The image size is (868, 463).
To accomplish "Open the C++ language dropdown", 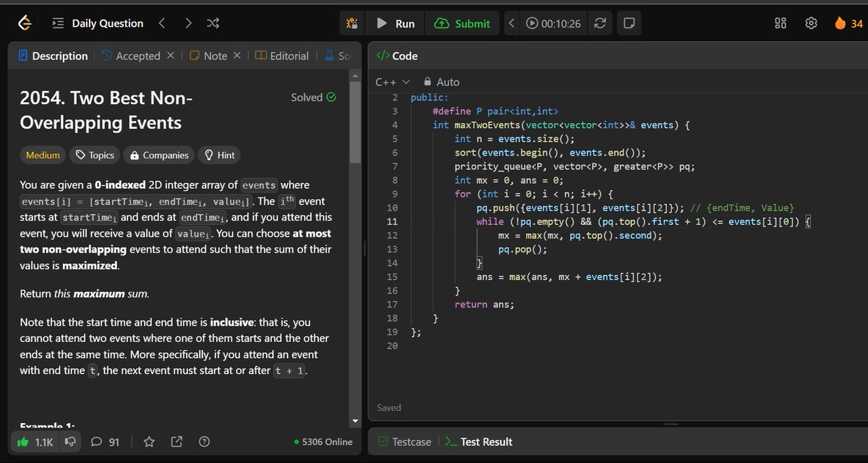I will pos(392,82).
